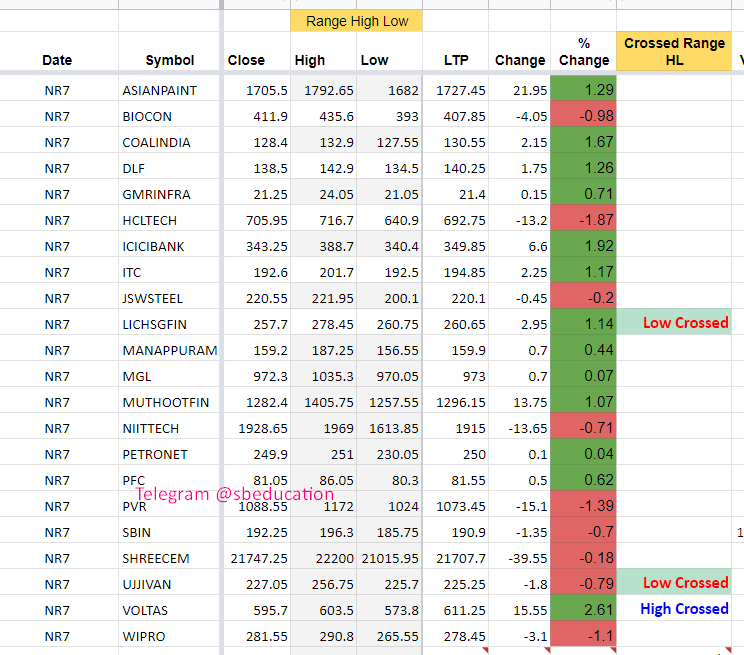Select the VOLTAS symbol cell
The width and height of the screenshot is (744, 655).
(169, 610)
